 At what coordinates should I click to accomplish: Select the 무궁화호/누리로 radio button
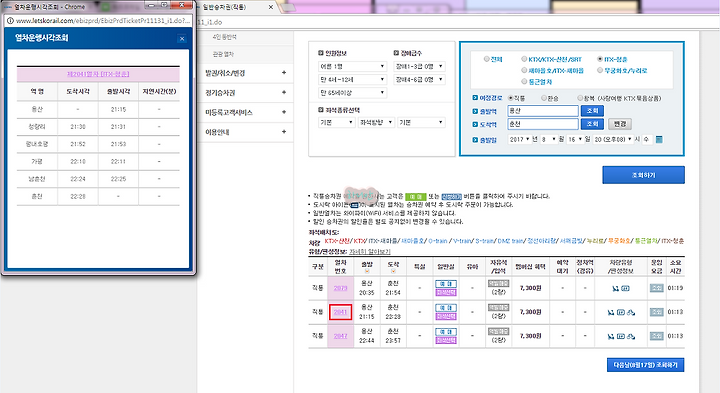tap(600, 70)
